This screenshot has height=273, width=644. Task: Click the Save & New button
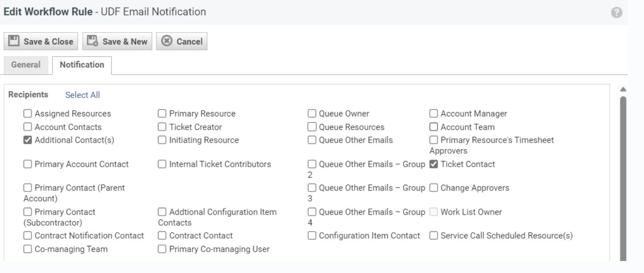pyautogui.click(x=117, y=42)
